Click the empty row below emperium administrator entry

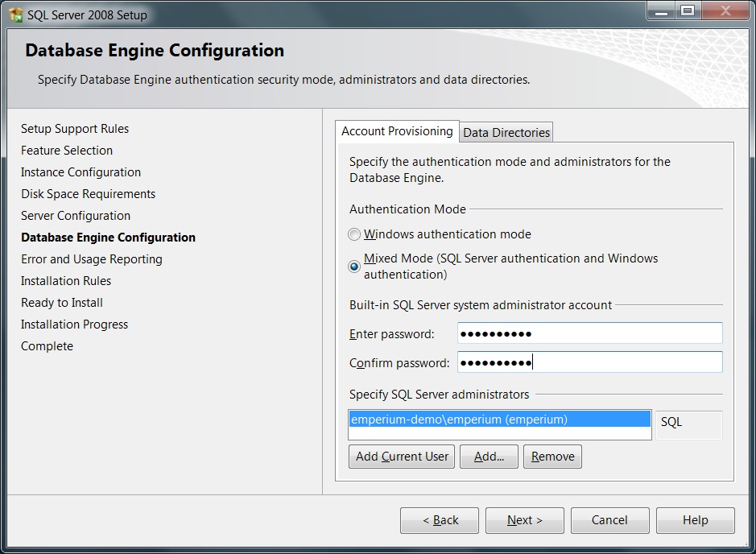pyautogui.click(x=499, y=434)
